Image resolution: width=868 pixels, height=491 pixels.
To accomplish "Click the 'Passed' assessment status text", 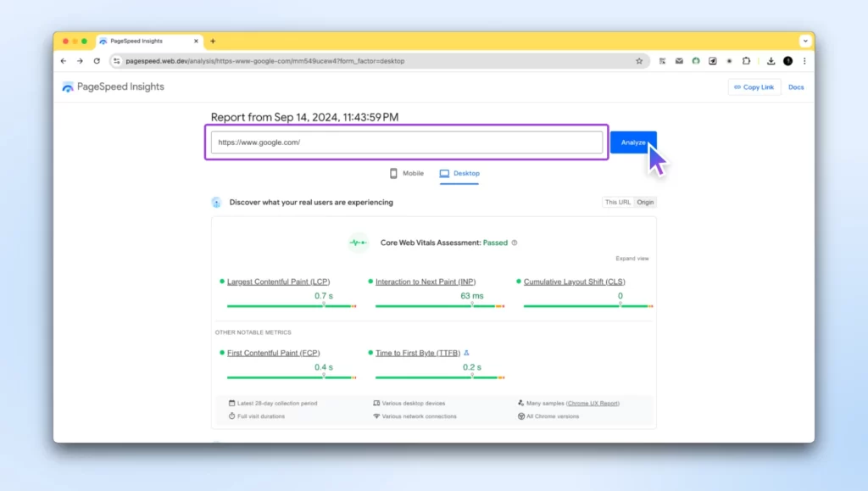I will click(x=495, y=243).
